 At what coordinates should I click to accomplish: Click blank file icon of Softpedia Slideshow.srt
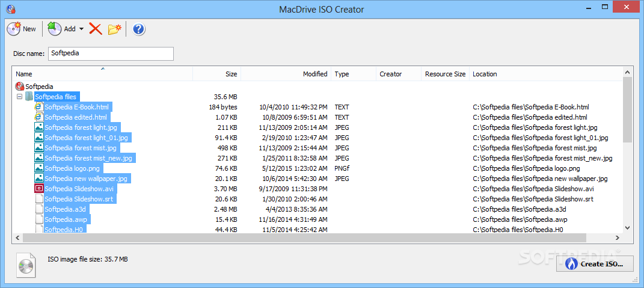tap(39, 199)
